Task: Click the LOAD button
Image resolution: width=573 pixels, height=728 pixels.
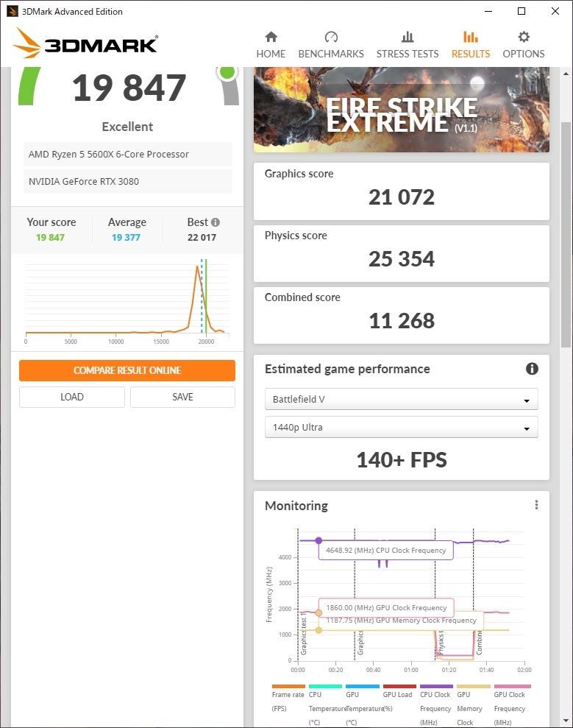Action: coord(72,397)
